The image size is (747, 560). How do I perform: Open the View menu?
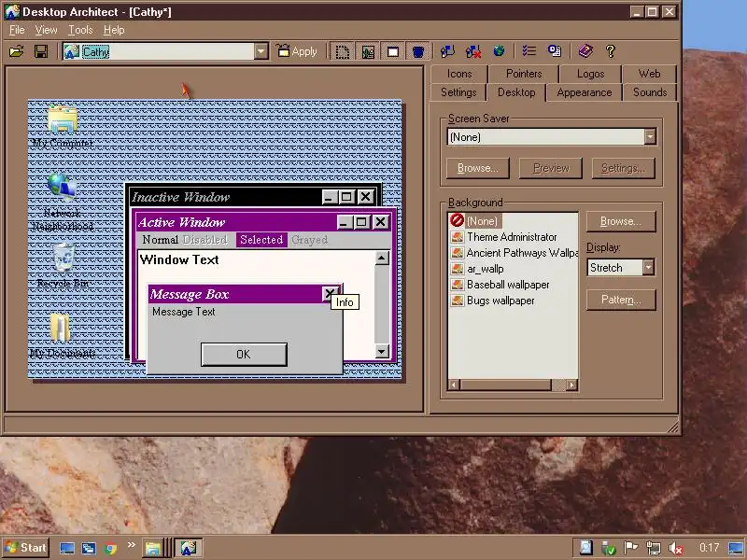coord(46,30)
